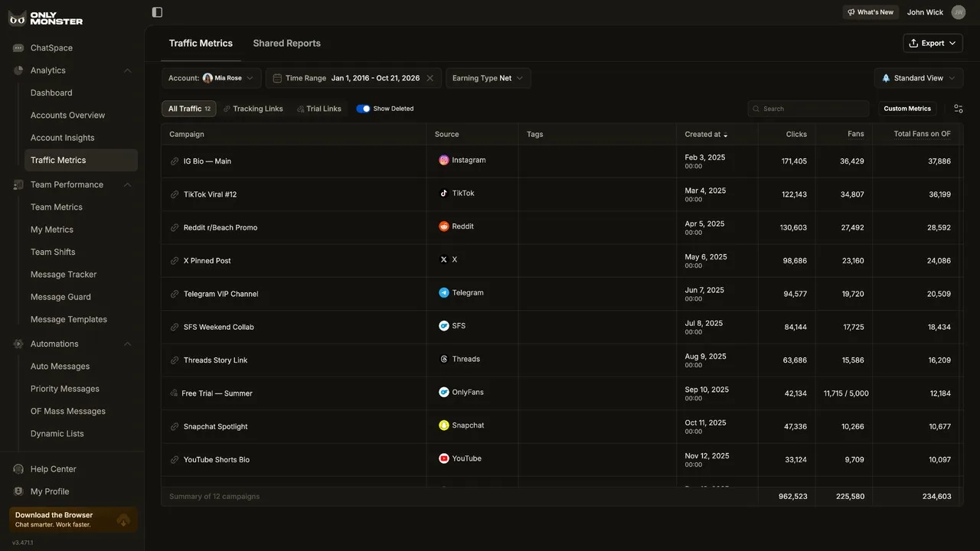Open the Earning Type Net dropdown
The height and width of the screenshot is (551, 980).
tap(488, 78)
